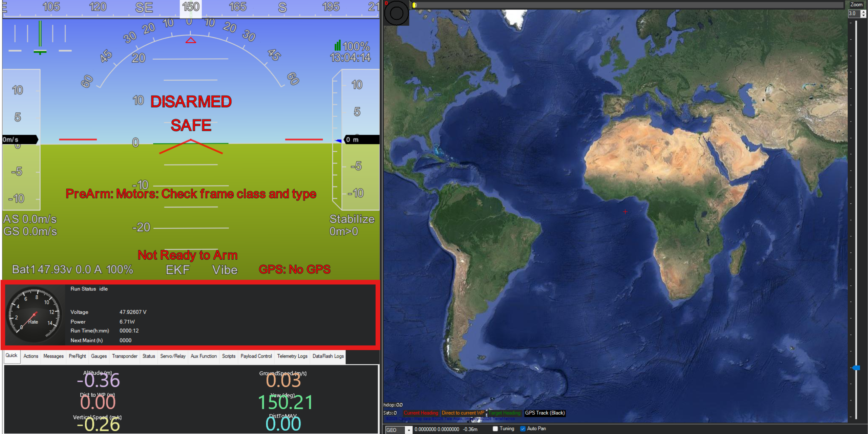Increase map zoom with up spinner arrow
The image size is (868, 434).
(x=864, y=12)
